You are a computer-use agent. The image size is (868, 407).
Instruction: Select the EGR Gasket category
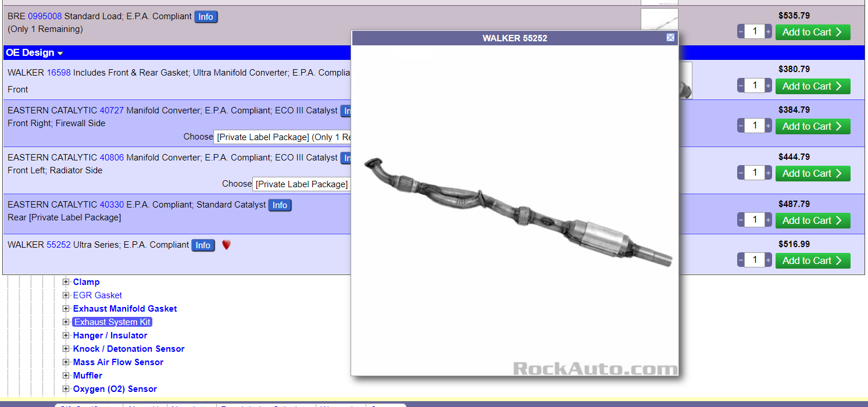97,295
